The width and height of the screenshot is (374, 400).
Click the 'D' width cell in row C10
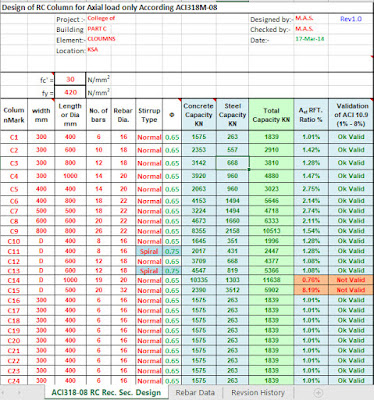(x=41, y=241)
